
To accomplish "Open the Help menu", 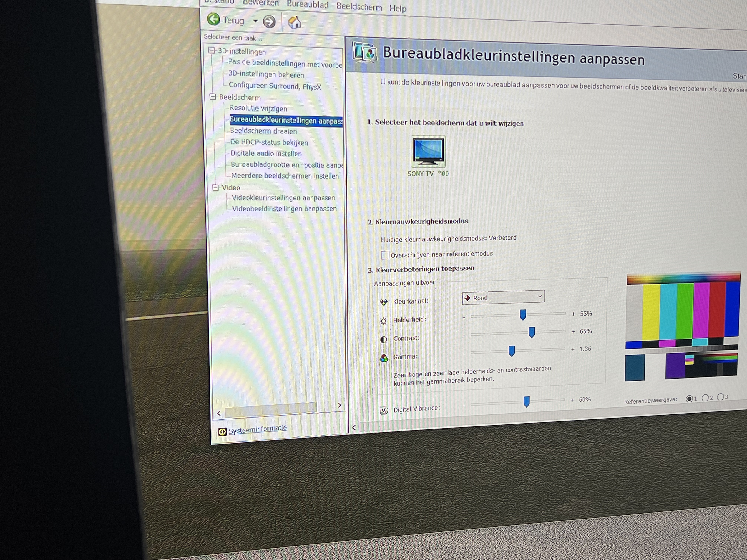I will 397,9.
